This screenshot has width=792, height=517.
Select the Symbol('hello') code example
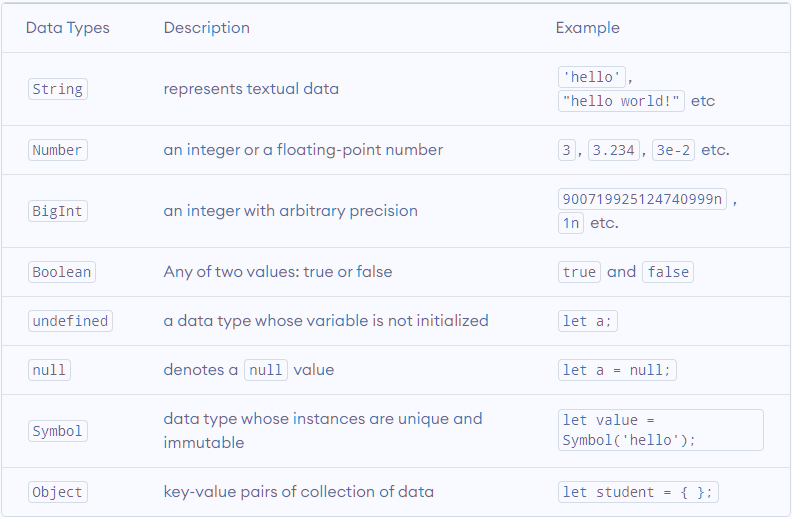[661, 430]
